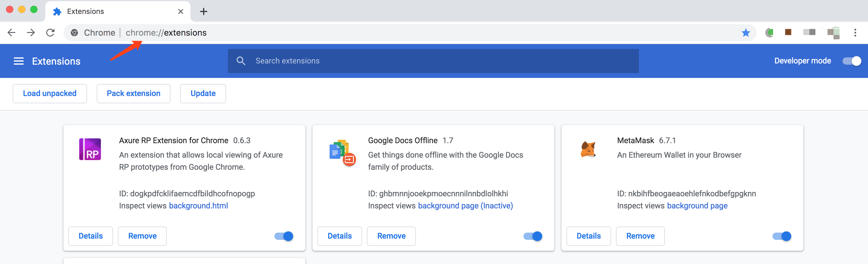Click the magnifier icon in the search bar

coord(241,61)
